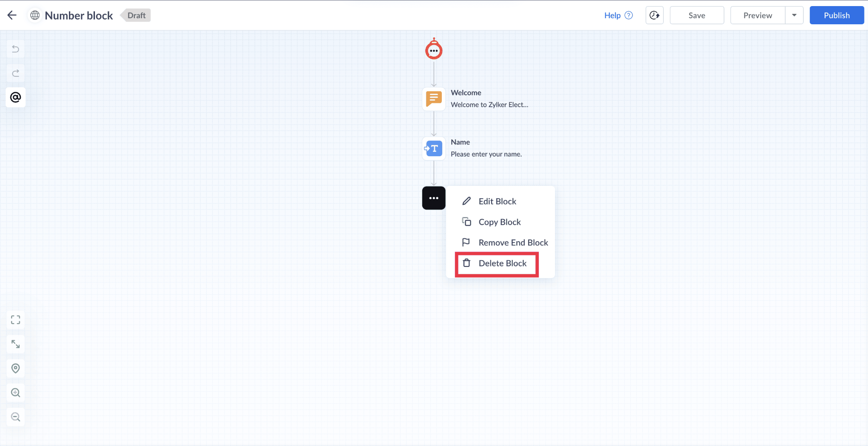Click the blue Publish button
This screenshot has width=868, height=446.
[x=837, y=15]
